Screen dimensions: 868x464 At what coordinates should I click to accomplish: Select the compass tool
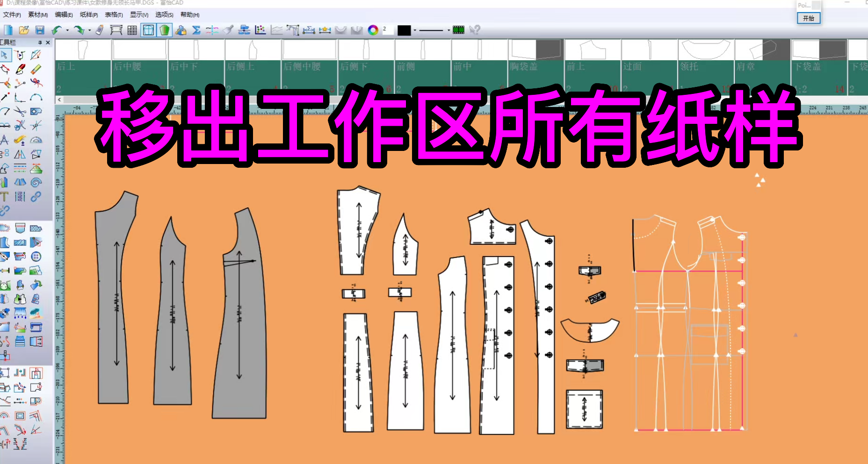pos(5,140)
